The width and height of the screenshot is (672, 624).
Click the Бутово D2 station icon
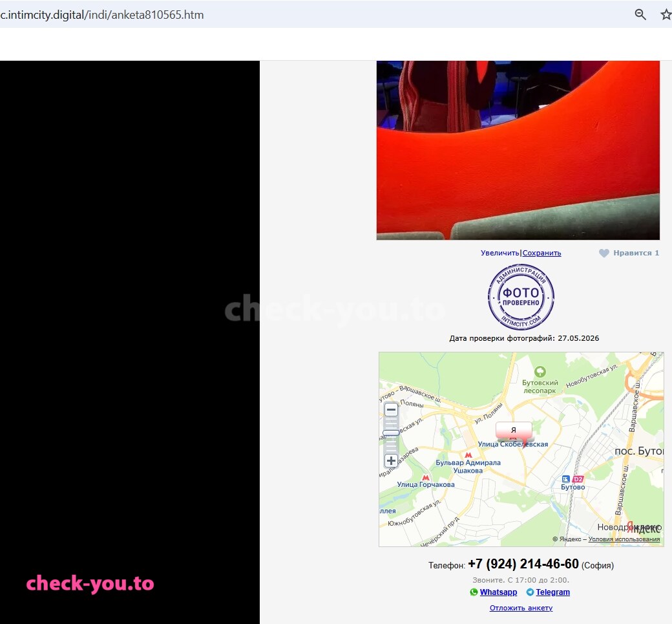point(578,479)
